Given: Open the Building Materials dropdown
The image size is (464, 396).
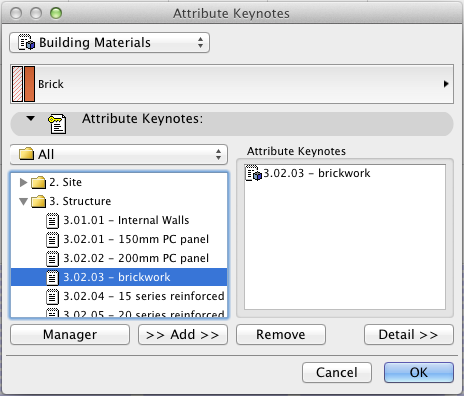Looking at the screenshot, I should [x=109, y=43].
